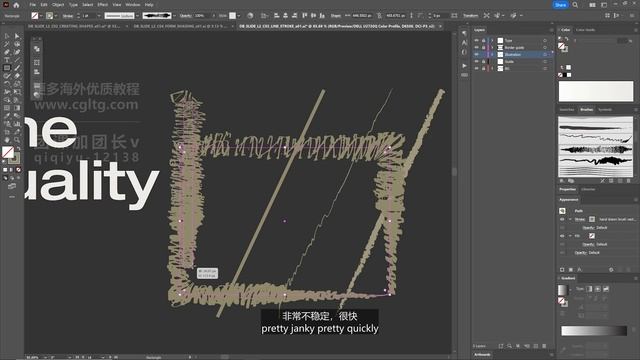640x360 pixels.
Task: Click Add New Stroke in Appearance panel
Action: (562, 270)
